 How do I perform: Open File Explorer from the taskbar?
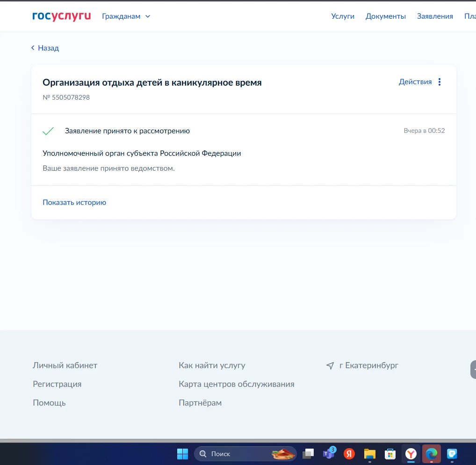point(369,453)
